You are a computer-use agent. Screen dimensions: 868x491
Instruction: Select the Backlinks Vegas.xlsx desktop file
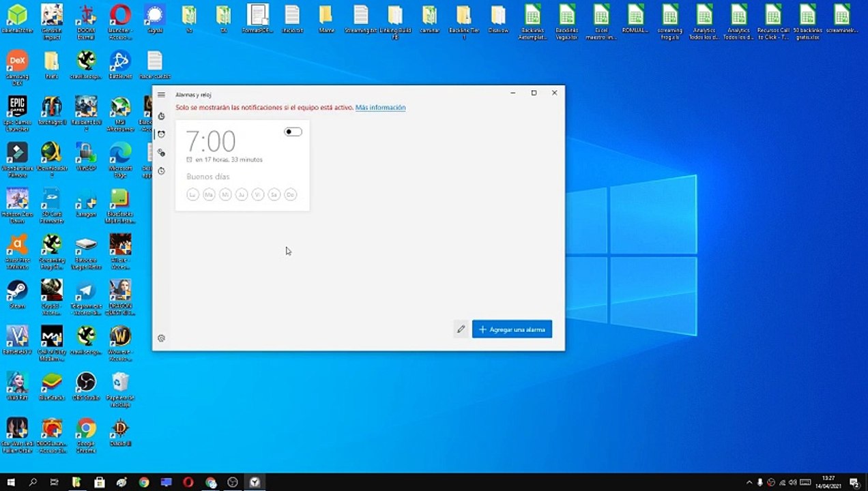tap(566, 21)
